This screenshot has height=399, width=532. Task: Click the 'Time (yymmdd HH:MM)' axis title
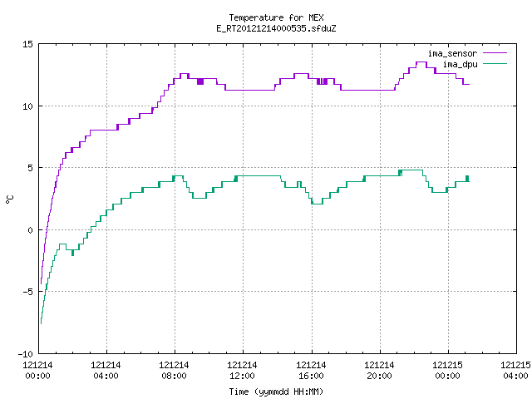276,392
